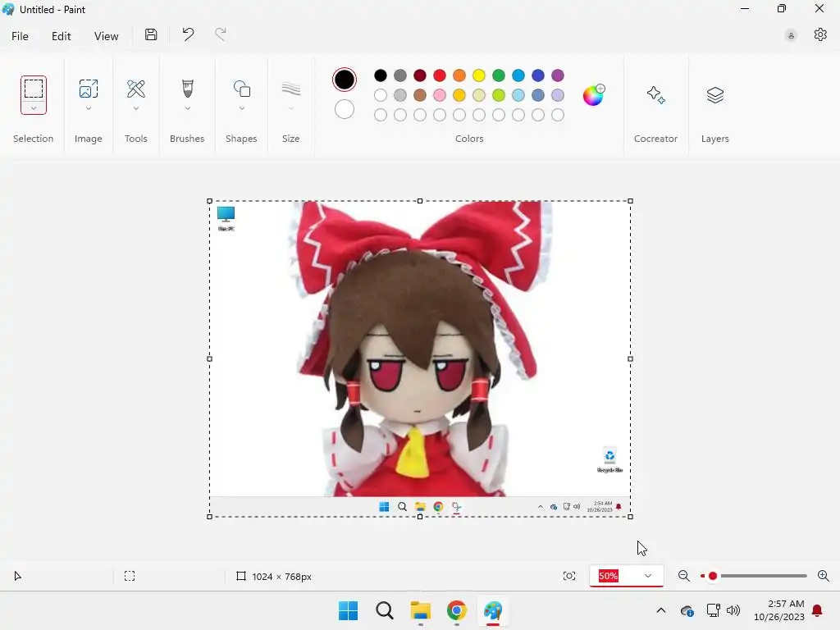This screenshot has width=840, height=630.
Task: Open the Layers panel icon
Action: [715, 95]
